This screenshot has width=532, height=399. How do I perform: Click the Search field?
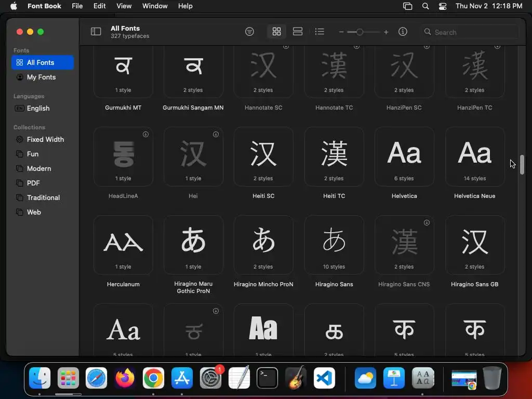470,32
